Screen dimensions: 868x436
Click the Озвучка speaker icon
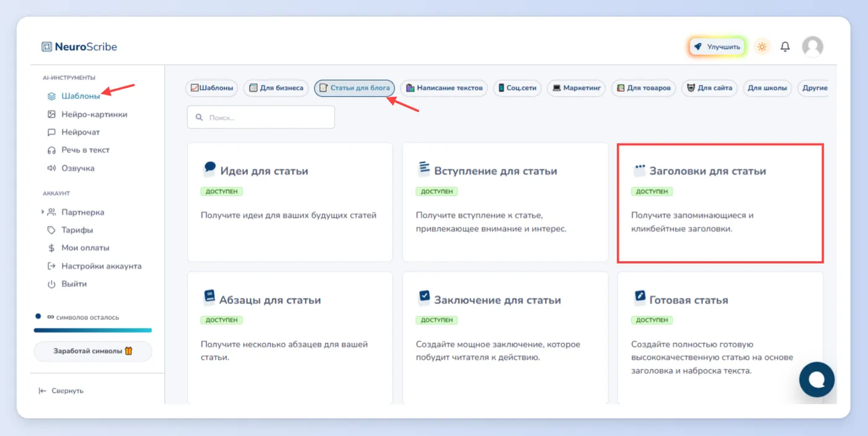coord(52,168)
